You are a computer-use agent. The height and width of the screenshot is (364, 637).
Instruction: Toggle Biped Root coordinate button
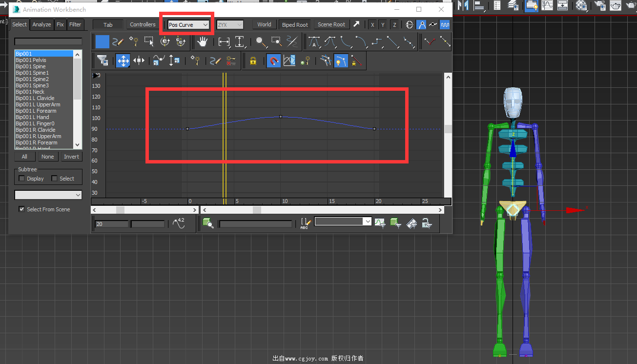pos(295,24)
